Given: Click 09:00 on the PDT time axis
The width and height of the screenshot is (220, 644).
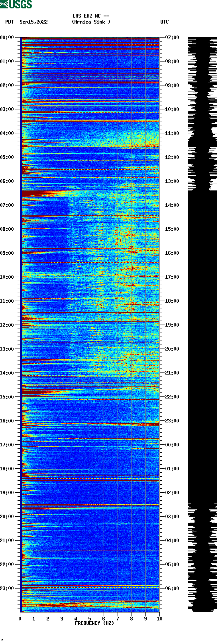Looking at the screenshot, I should [7, 253].
